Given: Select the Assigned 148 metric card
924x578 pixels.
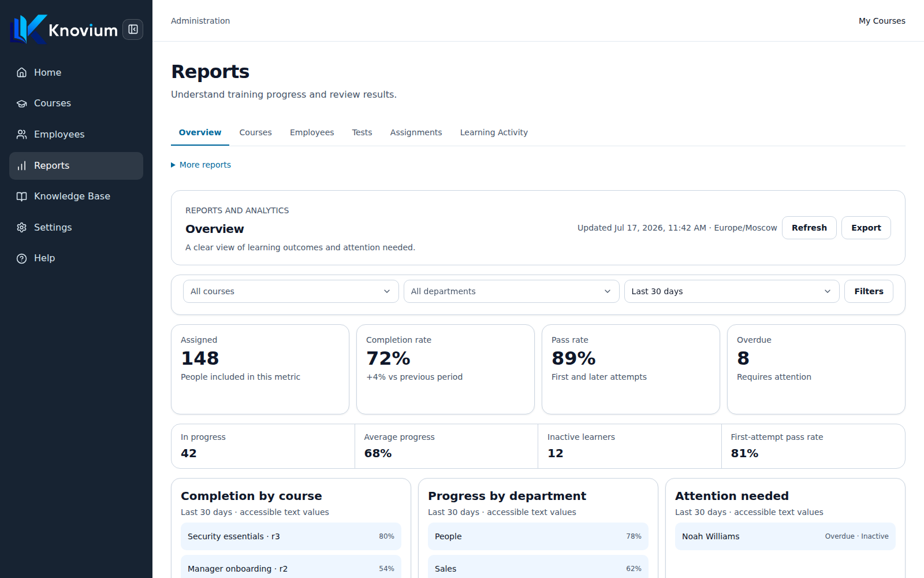Looking at the screenshot, I should tap(260, 369).
